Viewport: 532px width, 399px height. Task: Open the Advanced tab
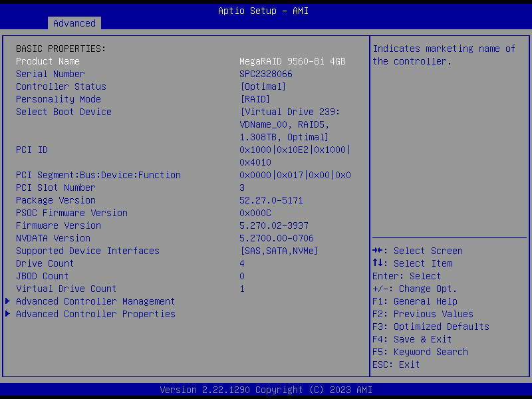[74, 23]
